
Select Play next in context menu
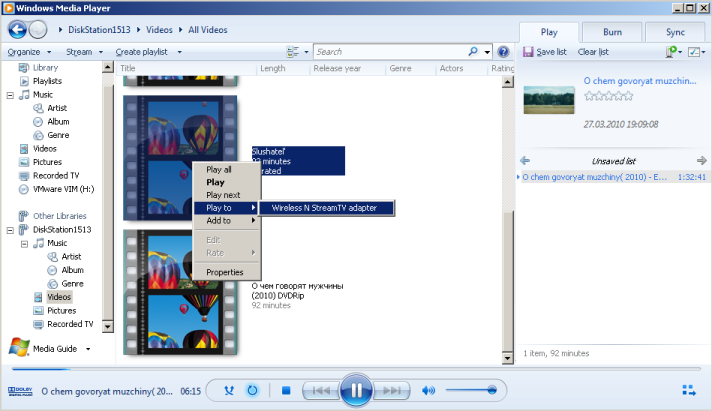tap(227, 195)
